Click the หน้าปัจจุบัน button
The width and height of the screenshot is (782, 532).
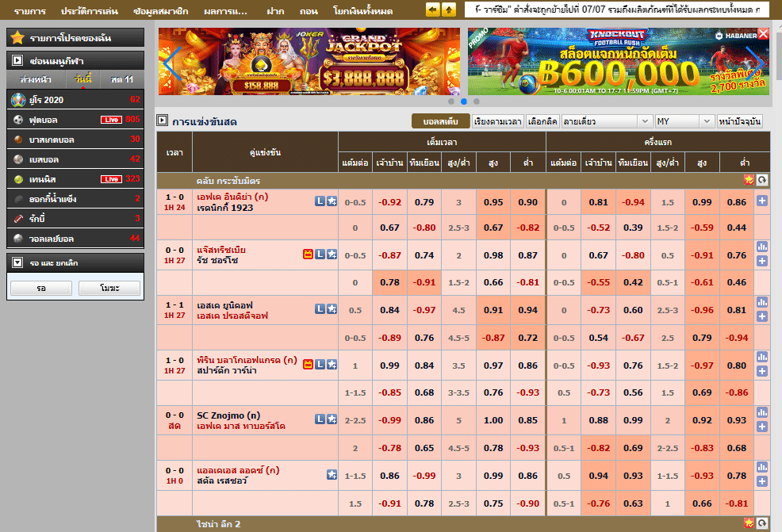pyautogui.click(x=740, y=121)
